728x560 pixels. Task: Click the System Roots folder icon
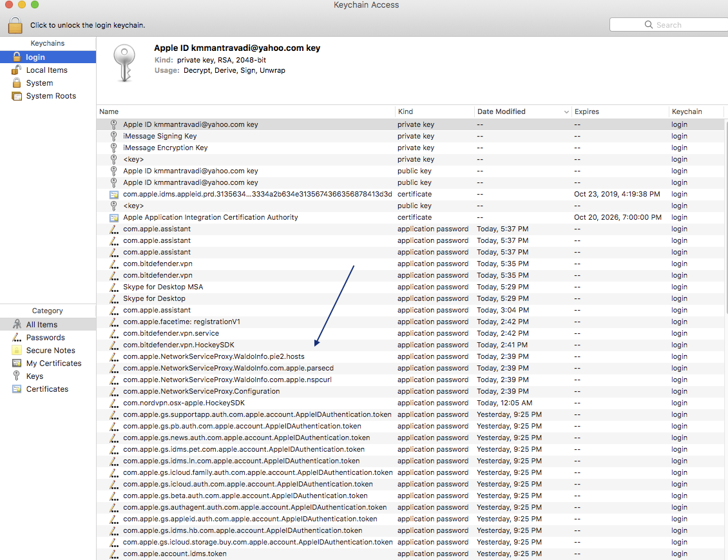pos(17,96)
